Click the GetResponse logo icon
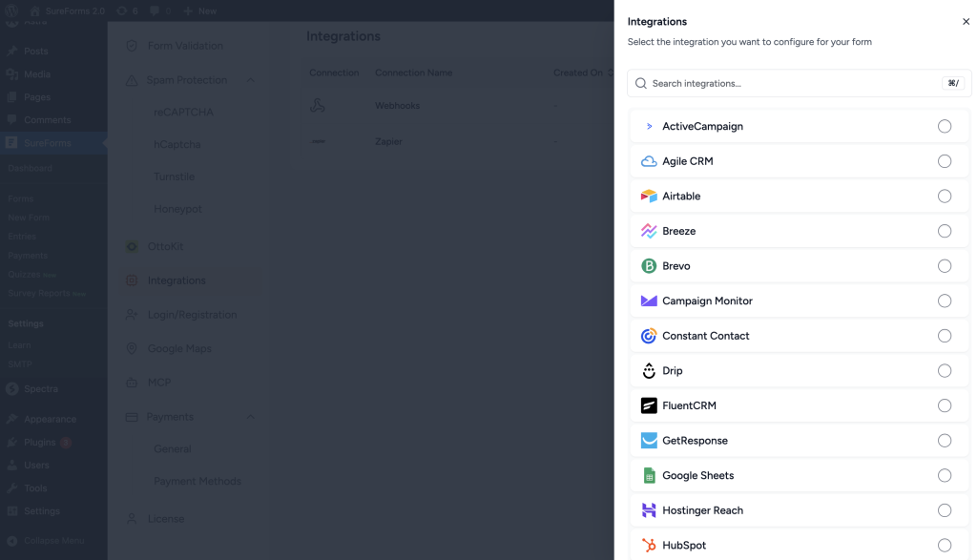Image resolution: width=977 pixels, height=560 pixels. 649,441
